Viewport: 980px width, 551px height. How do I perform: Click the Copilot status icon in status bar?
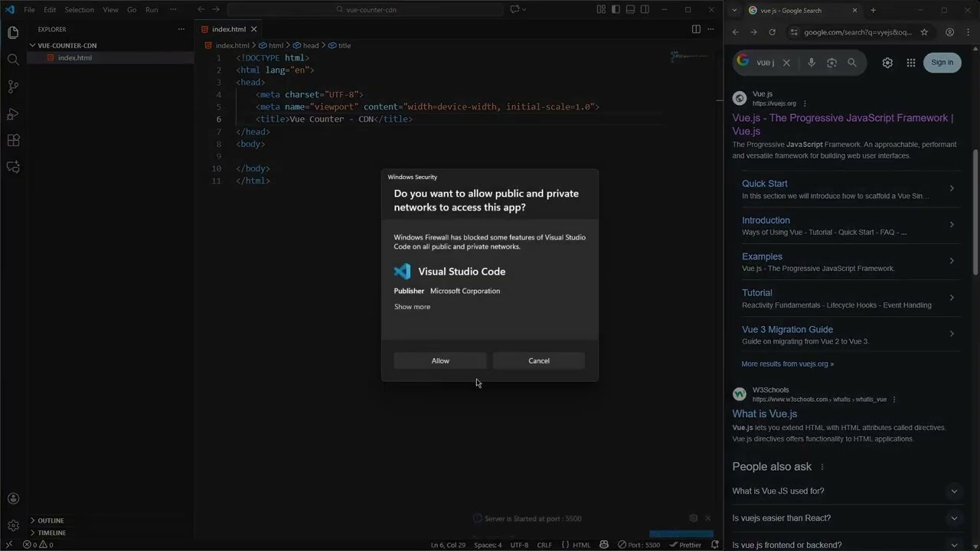(604, 545)
